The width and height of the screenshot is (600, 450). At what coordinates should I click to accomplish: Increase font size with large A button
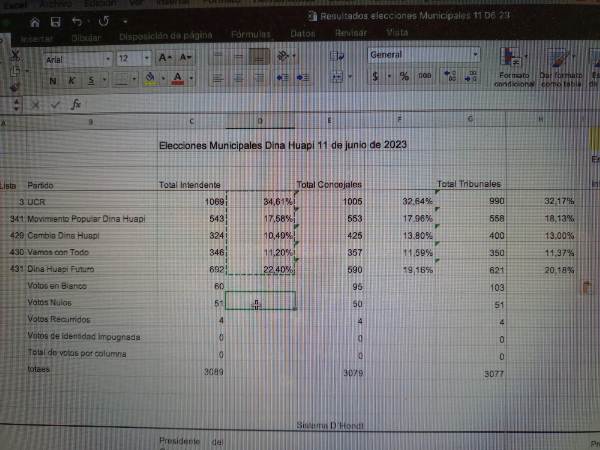165,58
